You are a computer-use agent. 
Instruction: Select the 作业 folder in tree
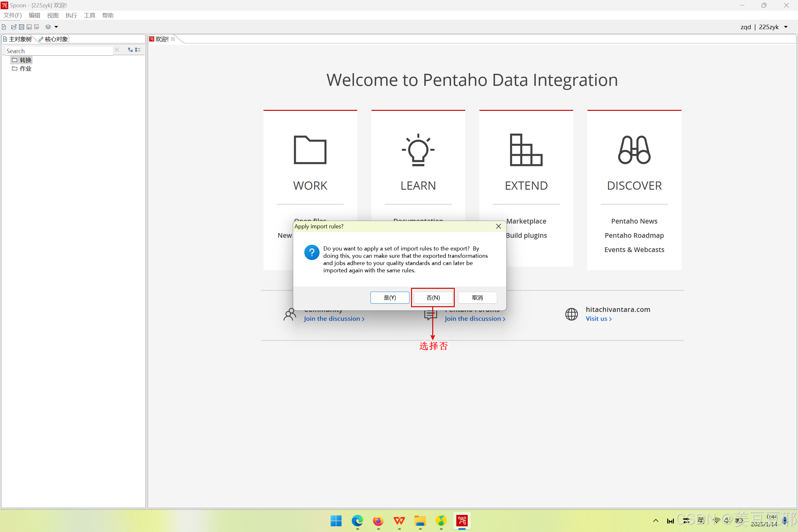25,68
